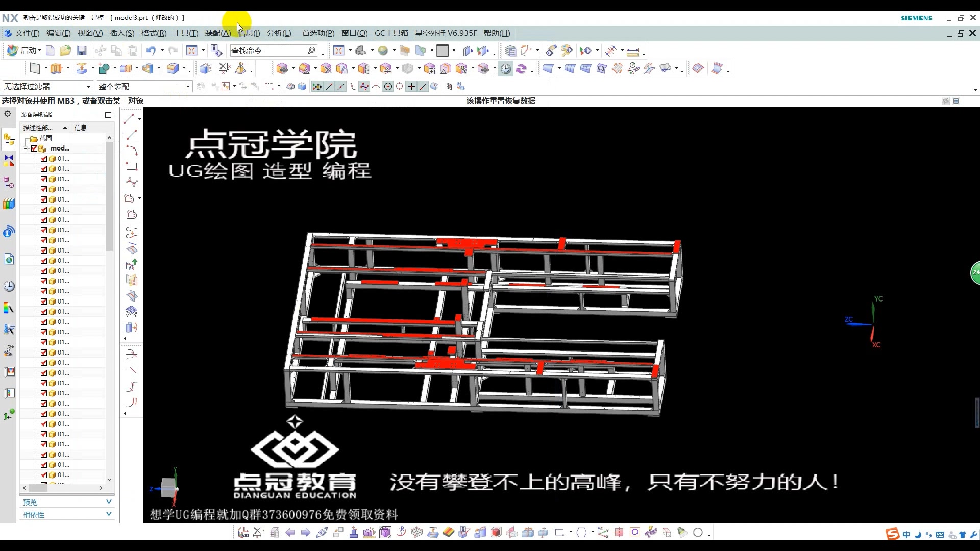Open the 无选择过滤器 selection filter dropdown
Screen dimensions: 980x551
(88, 86)
